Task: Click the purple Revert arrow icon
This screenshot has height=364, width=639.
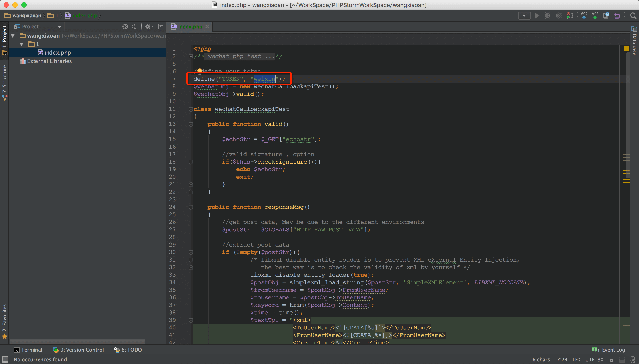Action: (617, 16)
